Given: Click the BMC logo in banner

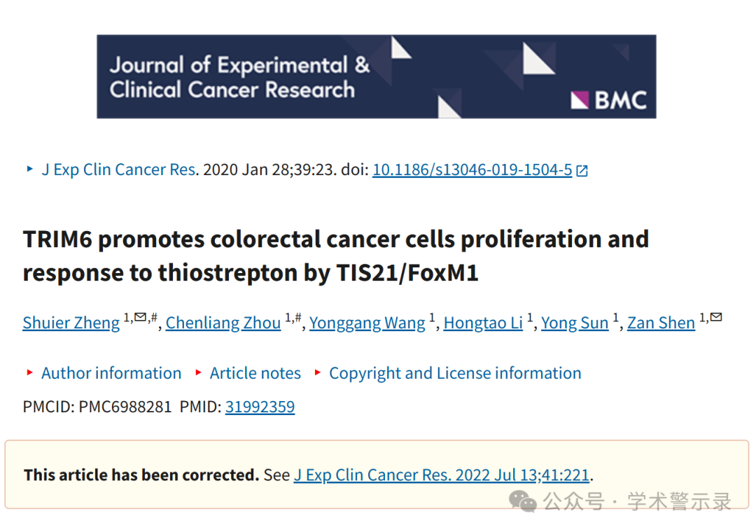Looking at the screenshot, I should pyautogui.click(x=608, y=100).
